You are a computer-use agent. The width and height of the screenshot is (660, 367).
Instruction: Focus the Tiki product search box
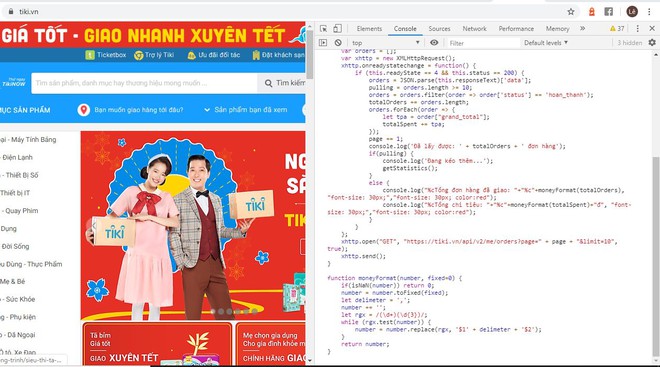[x=144, y=83]
